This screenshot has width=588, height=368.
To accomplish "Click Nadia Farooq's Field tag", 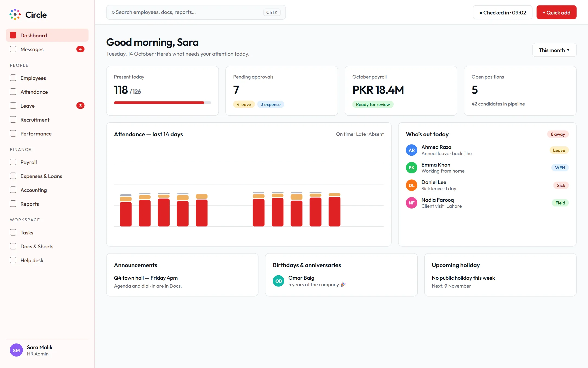I will click(x=560, y=203).
